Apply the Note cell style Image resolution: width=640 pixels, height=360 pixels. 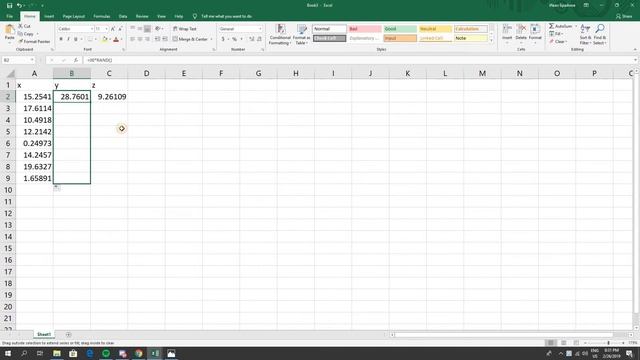471,38
